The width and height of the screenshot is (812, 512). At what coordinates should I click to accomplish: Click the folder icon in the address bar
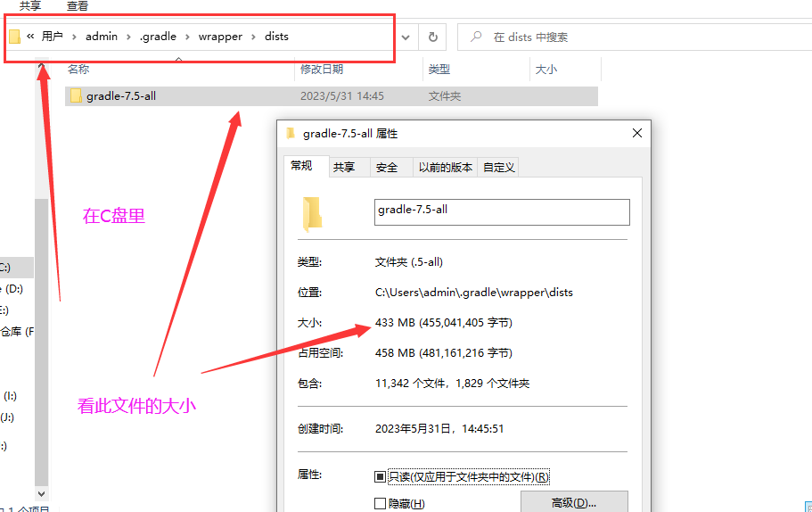[x=14, y=37]
